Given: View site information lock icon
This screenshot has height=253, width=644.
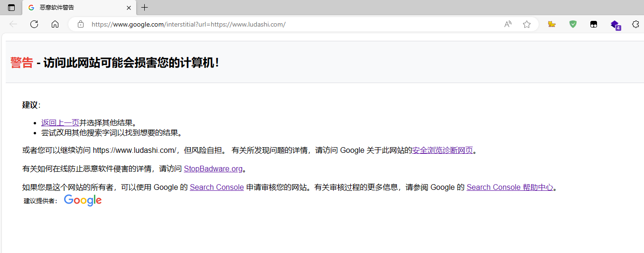Looking at the screenshot, I should coord(81,24).
